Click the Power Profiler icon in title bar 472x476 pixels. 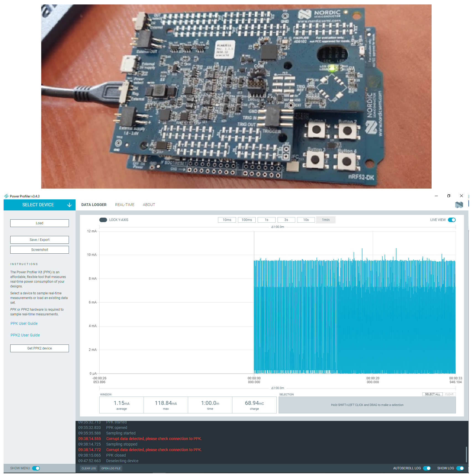[x=6, y=196]
